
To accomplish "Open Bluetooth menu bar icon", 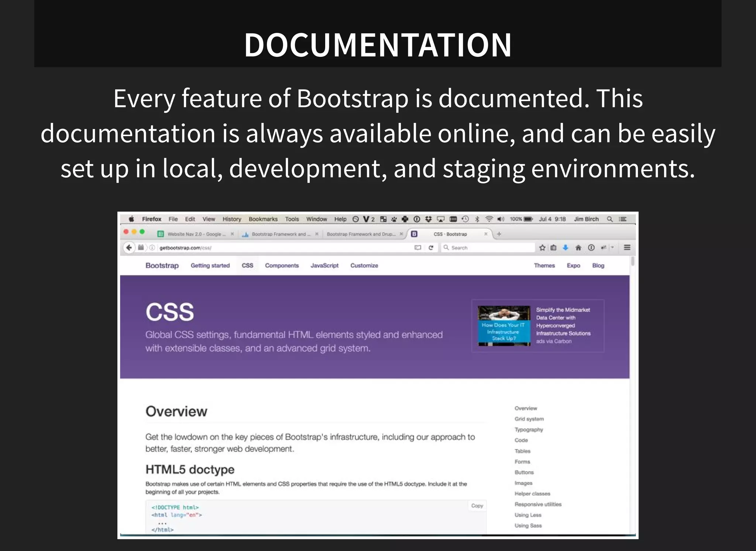I will click(x=477, y=219).
